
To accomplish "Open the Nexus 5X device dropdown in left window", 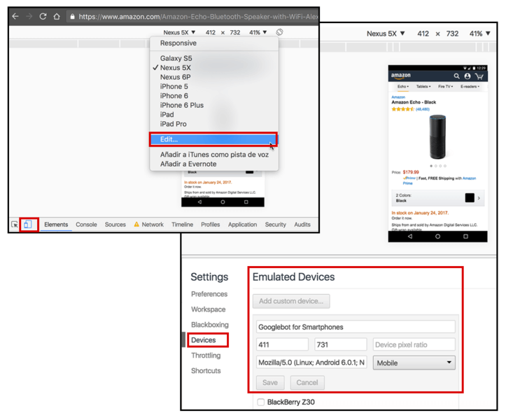I will tap(179, 32).
